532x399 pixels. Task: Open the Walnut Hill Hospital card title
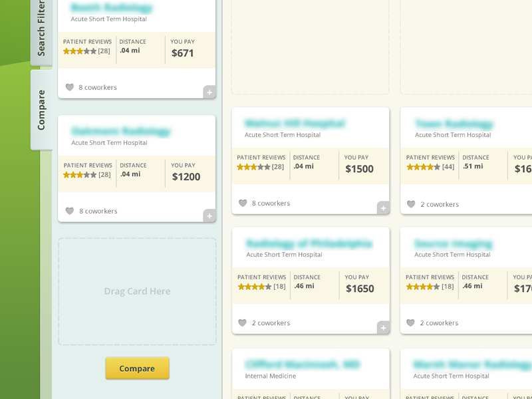295,123
